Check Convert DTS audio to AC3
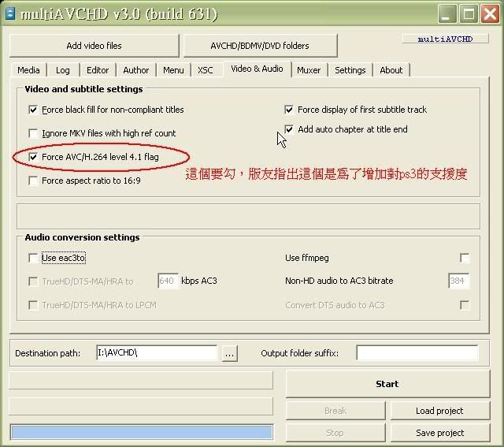Screen dimensions: 504x447 (x=465, y=305)
